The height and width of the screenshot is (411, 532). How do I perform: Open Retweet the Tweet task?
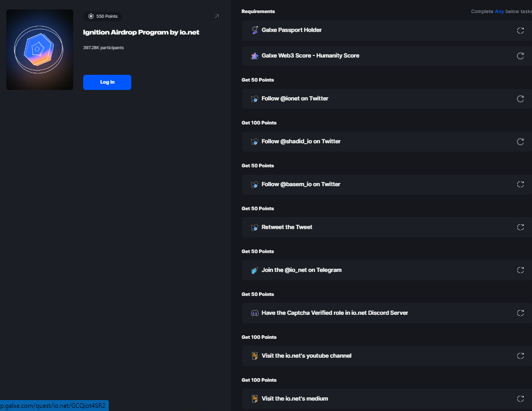coord(387,227)
